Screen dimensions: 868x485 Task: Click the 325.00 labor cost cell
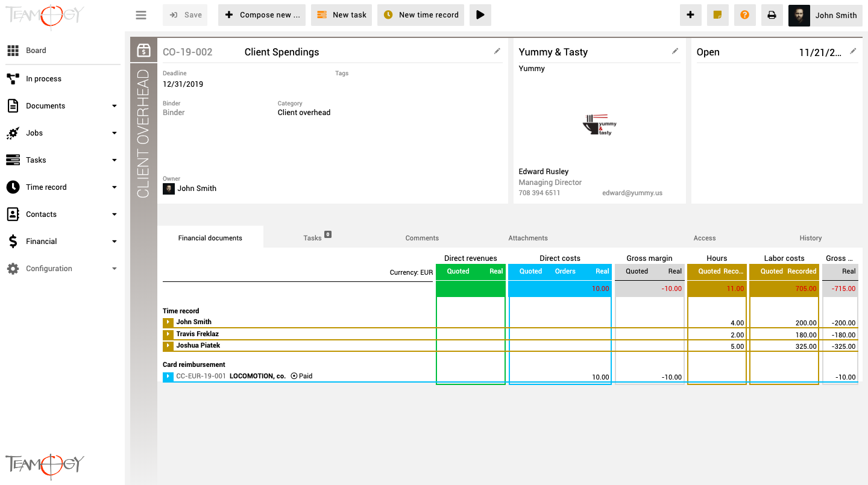[x=806, y=346]
